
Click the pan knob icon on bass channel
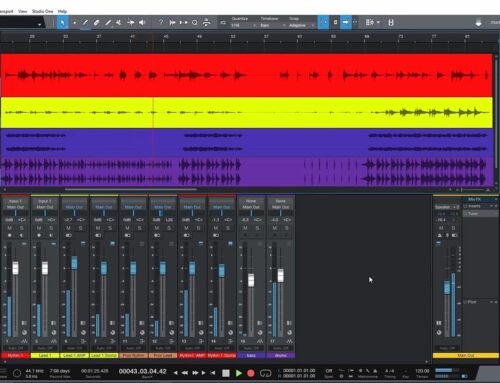pos(260,332)
